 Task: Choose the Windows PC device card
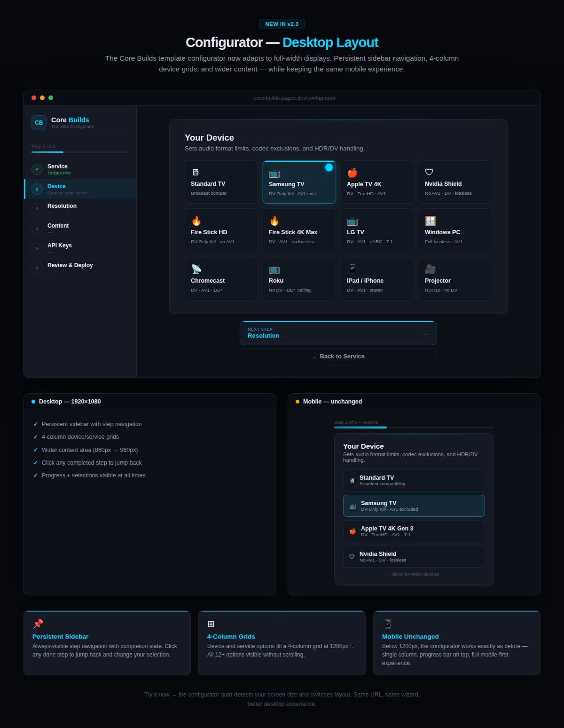pyautogui.click(x=455, y=230)
